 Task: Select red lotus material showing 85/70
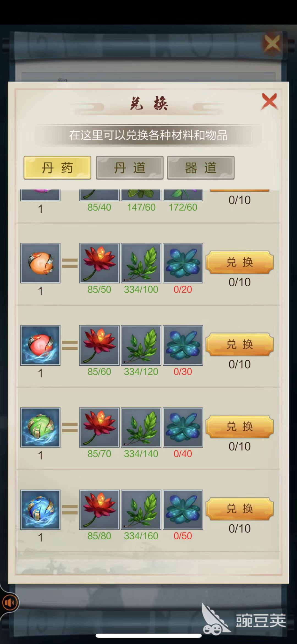[x=99, y=427]
